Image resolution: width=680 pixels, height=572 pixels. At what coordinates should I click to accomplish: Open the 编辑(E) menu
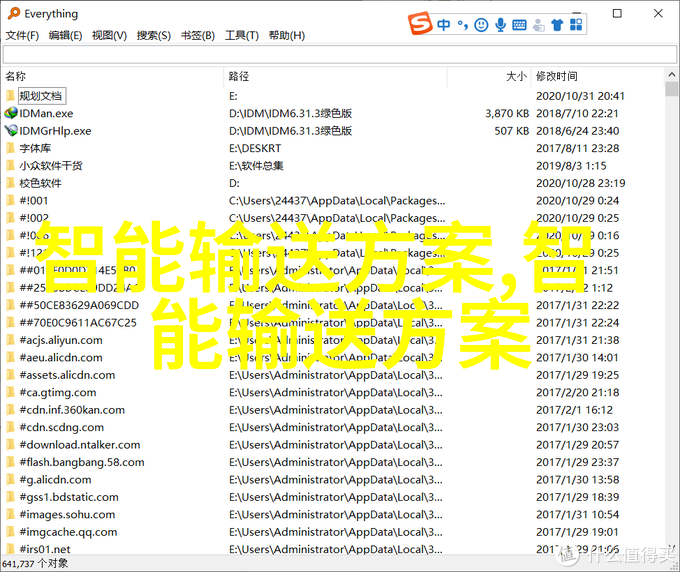tap(65, 36)
